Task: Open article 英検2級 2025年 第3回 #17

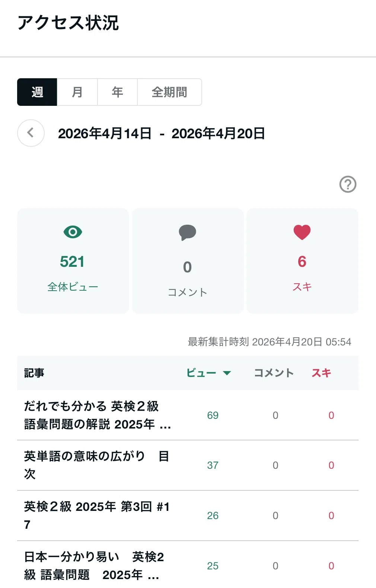Action: pos(97,515)
